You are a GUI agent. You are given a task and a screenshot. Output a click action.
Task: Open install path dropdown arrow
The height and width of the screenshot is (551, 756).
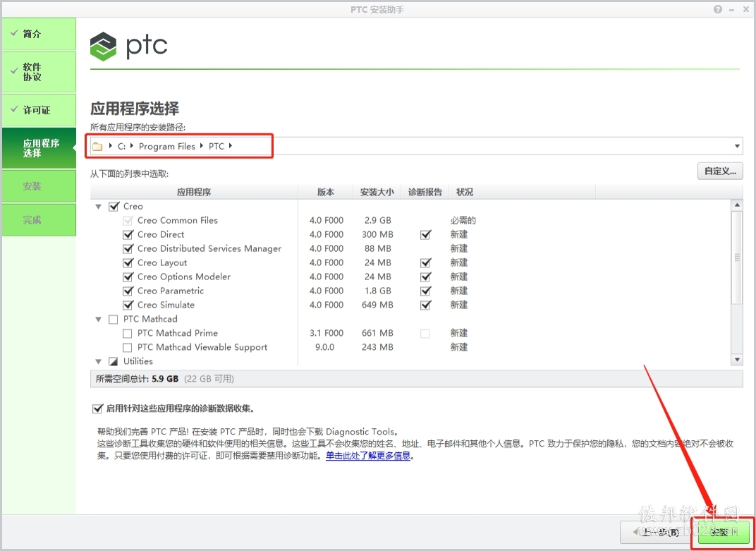[x=737, y=146]
